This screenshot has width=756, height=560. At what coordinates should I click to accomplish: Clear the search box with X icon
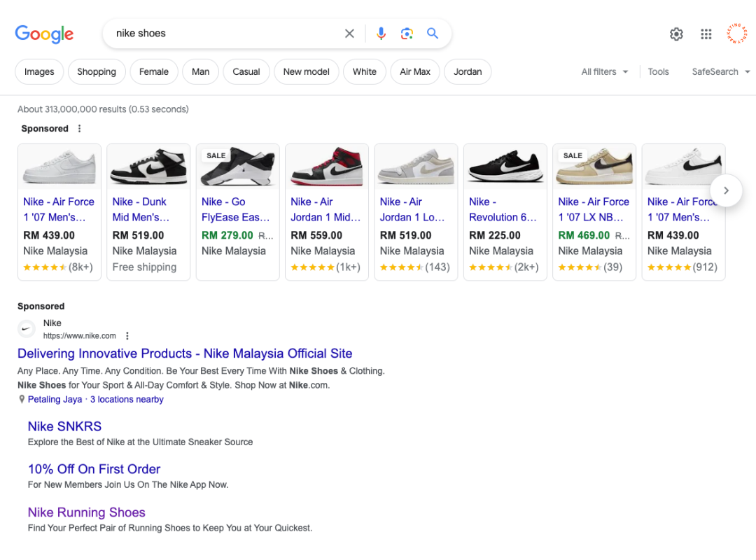[x=349, y=34]
